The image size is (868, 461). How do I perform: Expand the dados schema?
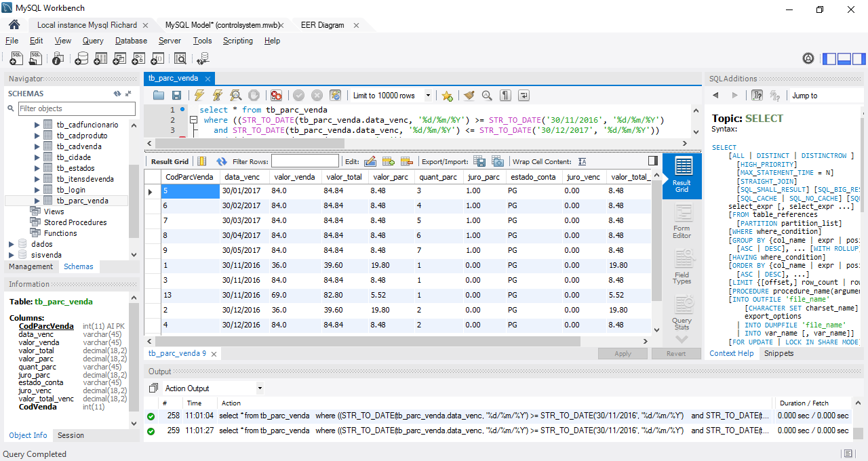point(12,244)
